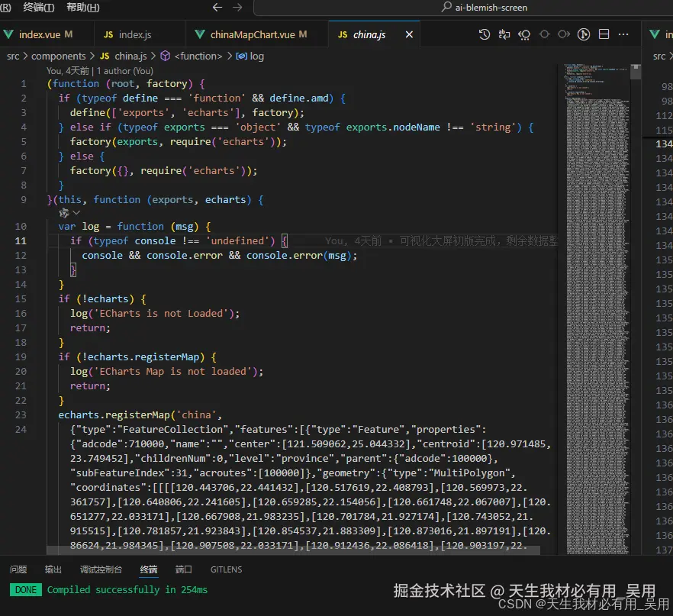The height and width of the screenshot is (616, 673).
Task: Open the file history clock icon
Action: point(484,34)
